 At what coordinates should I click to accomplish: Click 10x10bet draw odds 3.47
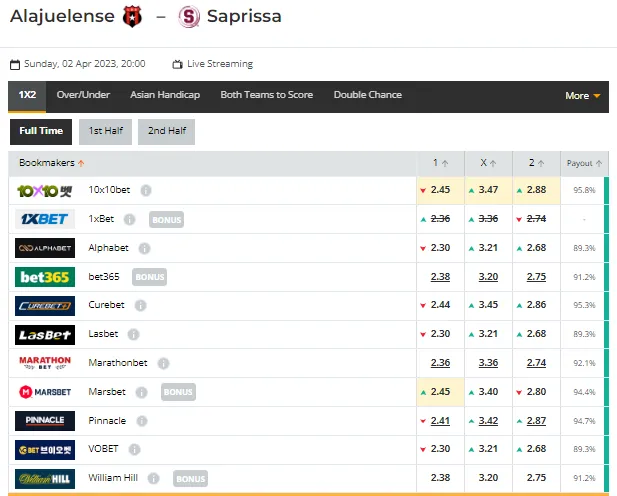488,190
